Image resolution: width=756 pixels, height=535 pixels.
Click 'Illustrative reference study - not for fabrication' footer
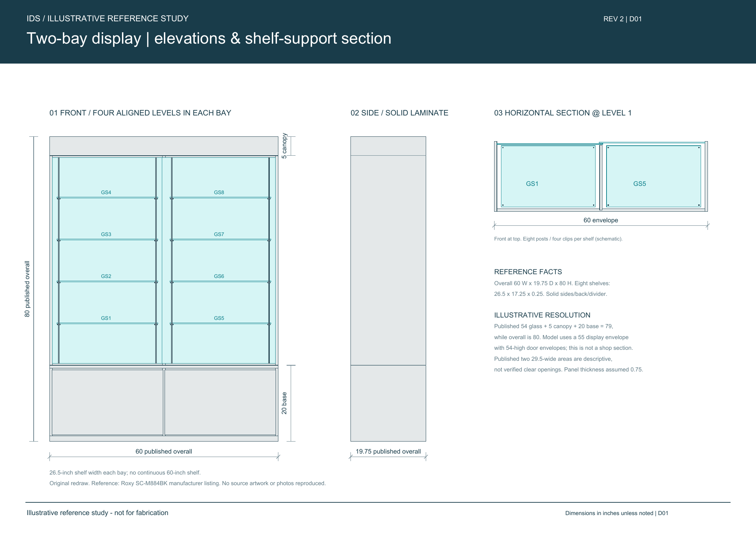coord(98,513)
